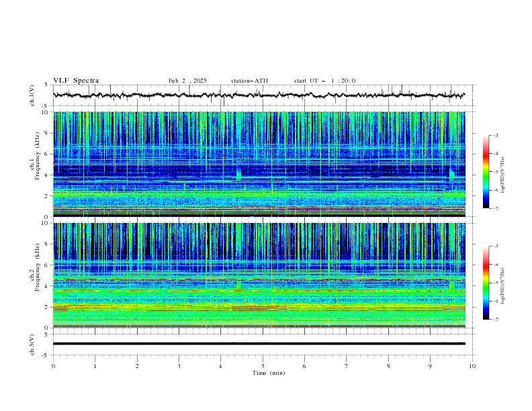532x411 pixels.
Task: Click the "-3" label on ch.1 color bar
Action: 496,135
